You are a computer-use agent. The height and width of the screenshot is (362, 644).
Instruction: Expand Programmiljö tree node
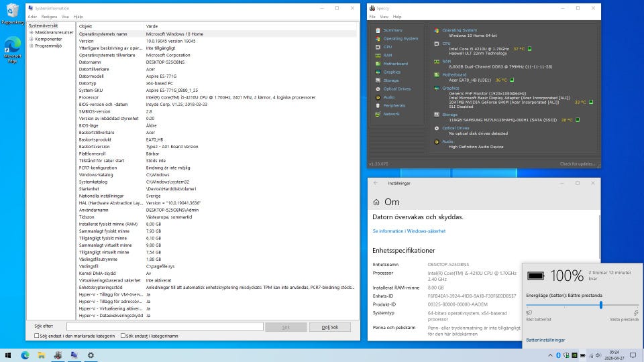tap(32, 46)
